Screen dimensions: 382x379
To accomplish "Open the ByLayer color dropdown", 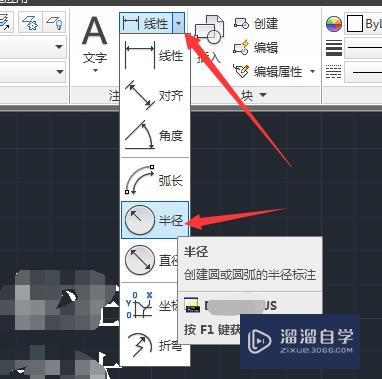I will (x=363, y=24).
